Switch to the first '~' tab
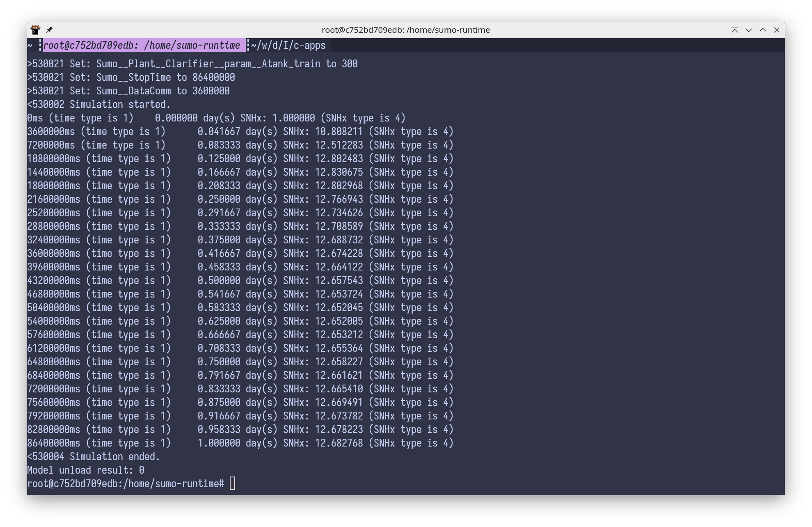 click(x=30, y=45)
